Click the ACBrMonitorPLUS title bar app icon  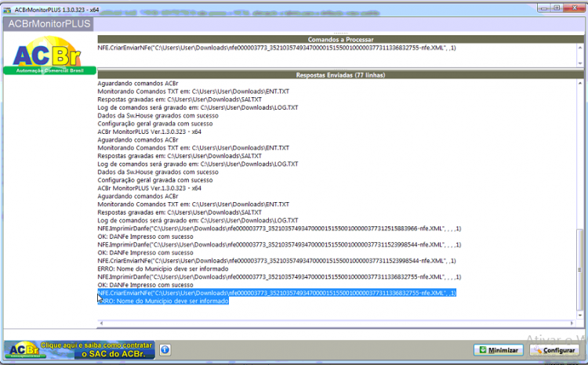click(x=7, y=9)
